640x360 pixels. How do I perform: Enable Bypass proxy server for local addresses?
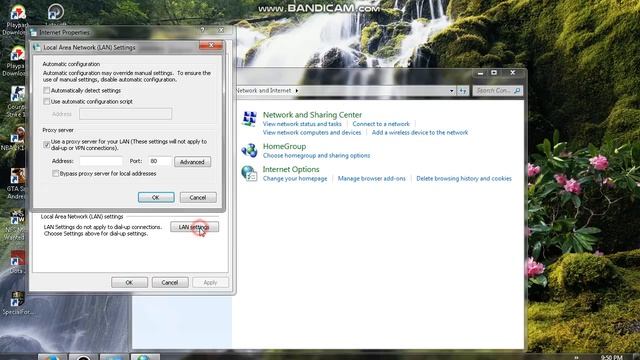(x=56, y=173)
